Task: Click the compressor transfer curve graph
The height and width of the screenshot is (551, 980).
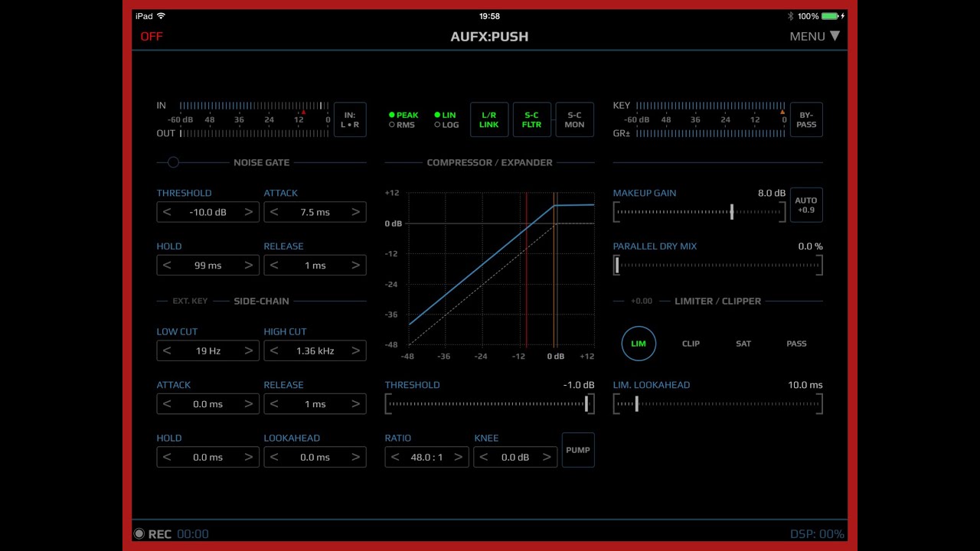Action: point(501,269)
